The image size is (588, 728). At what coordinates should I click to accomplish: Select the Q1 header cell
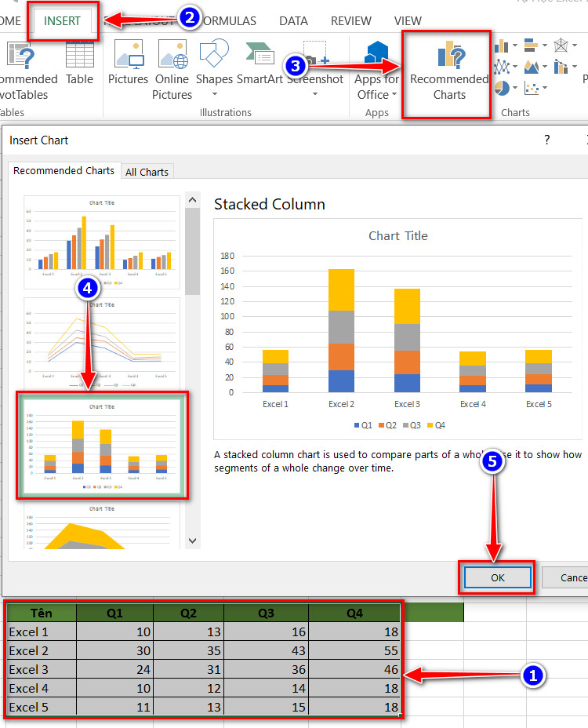114,613
